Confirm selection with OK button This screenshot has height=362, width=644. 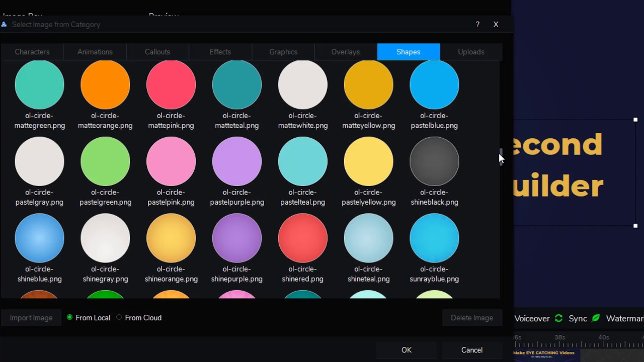pyautogui.click(x=407, y=350)
